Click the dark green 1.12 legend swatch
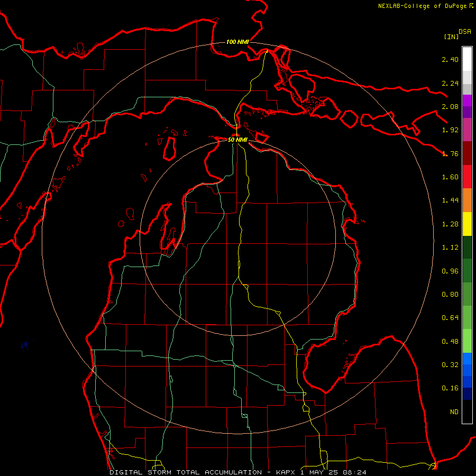This screenshot has height=476, width=476. 467,247
